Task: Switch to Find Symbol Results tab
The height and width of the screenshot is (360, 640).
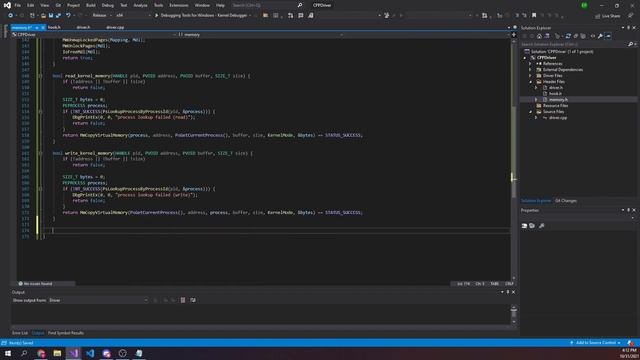Action: click(66, 333)
